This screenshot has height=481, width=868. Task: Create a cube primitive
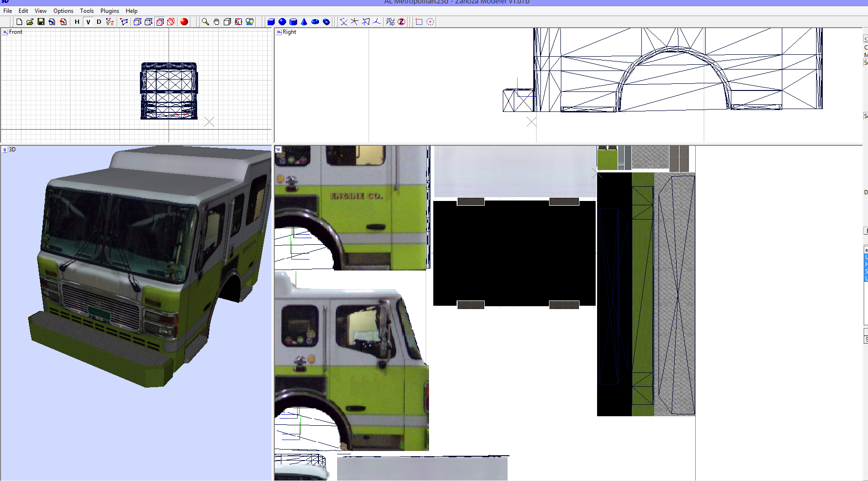point(271,21)
